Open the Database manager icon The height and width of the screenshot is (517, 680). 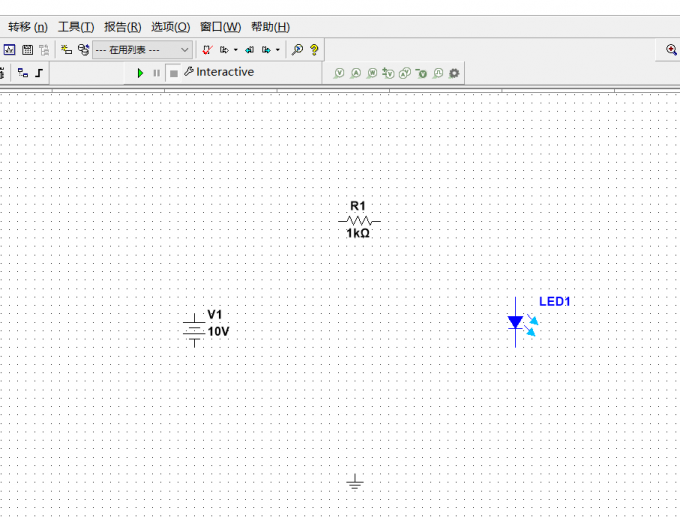[x=83, y=49]
